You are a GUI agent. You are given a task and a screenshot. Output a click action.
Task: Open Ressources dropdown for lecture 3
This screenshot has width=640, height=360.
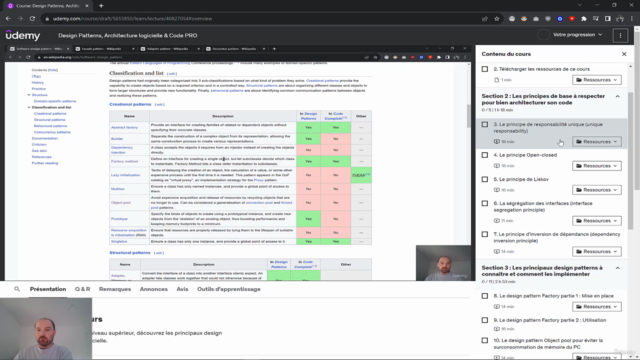[597, 142]
